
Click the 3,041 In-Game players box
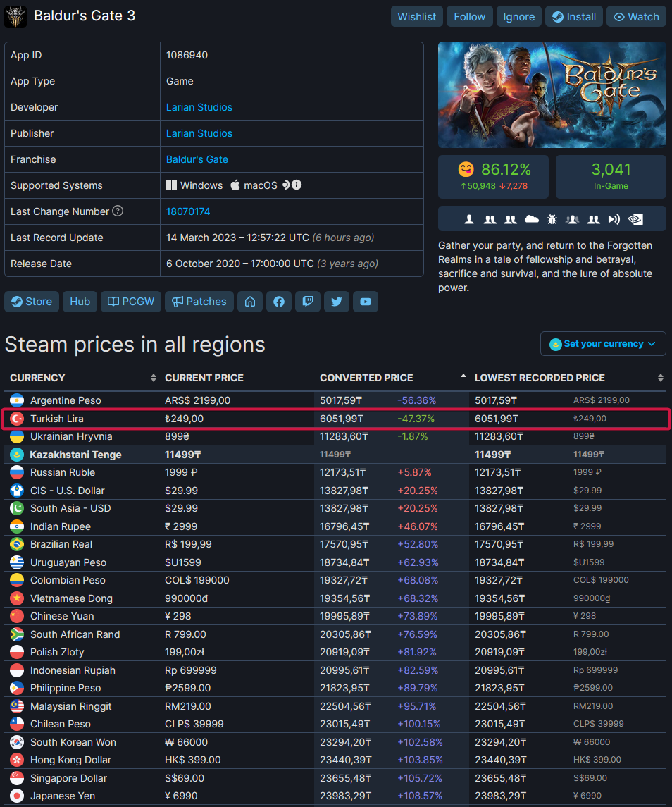click(611, 176)
